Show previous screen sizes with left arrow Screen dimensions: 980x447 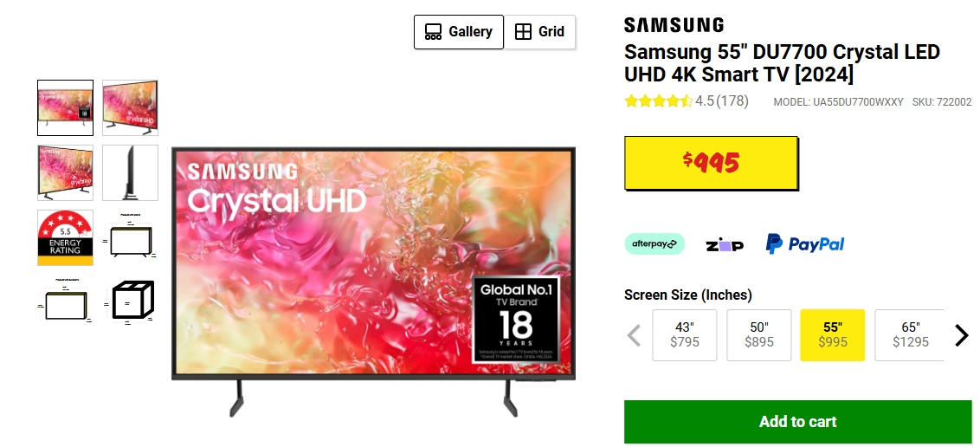(634, 336)
